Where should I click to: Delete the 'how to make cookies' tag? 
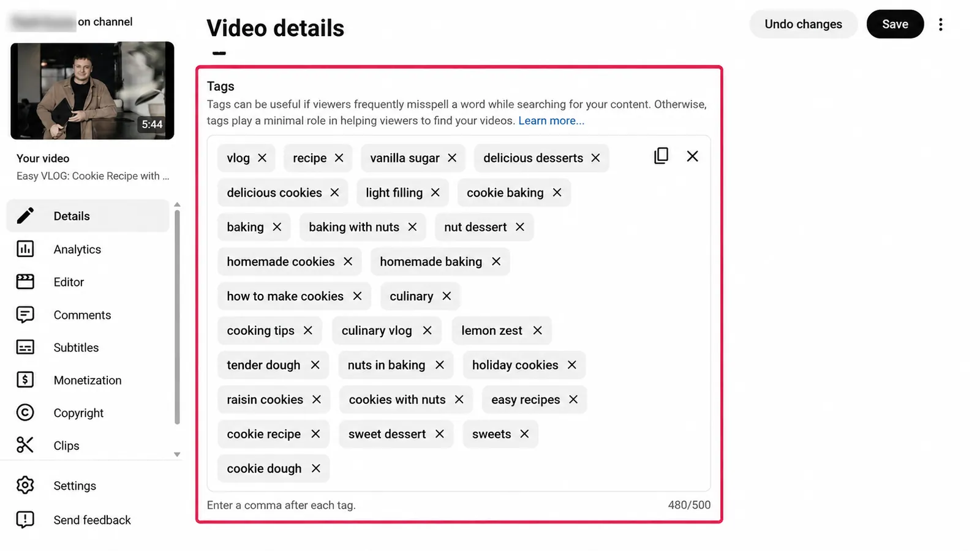point(357,296)
